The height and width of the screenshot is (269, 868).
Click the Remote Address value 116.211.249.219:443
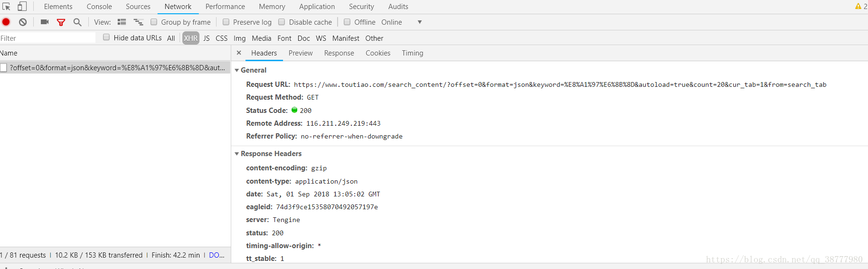coord(343,123)
